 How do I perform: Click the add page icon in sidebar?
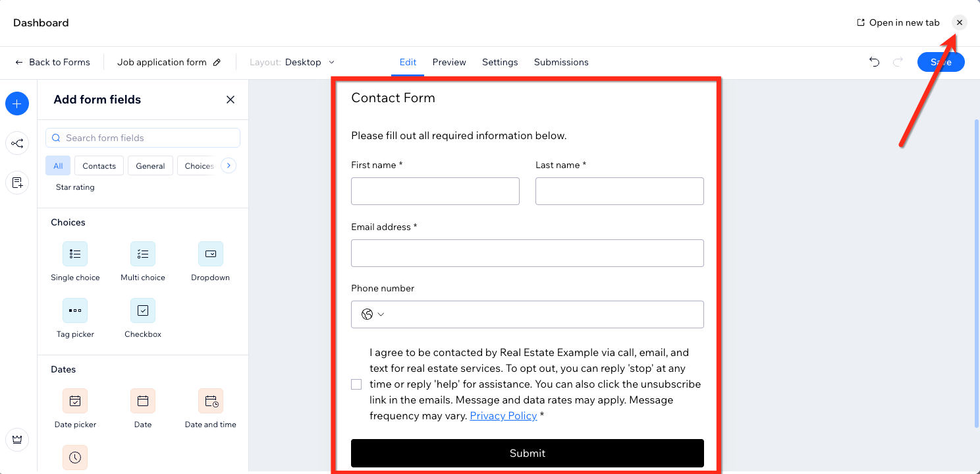17,183
